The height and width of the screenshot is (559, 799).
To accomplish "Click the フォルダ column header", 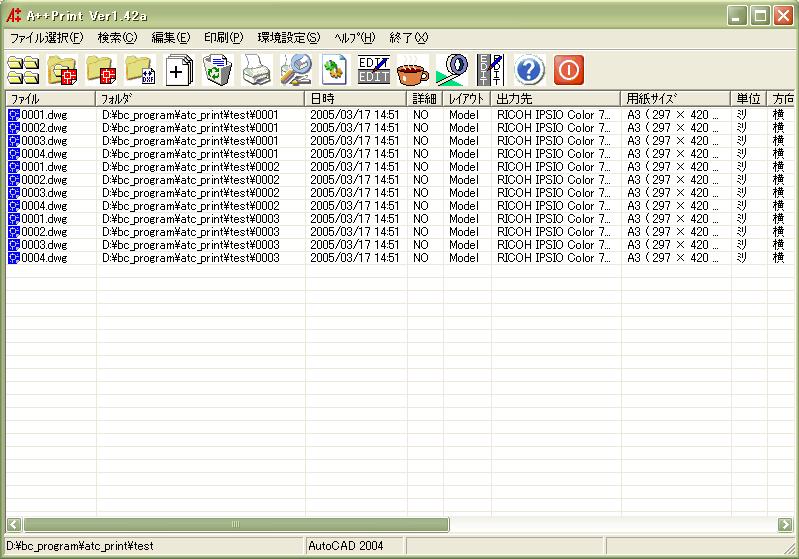I will pos(200,99).
